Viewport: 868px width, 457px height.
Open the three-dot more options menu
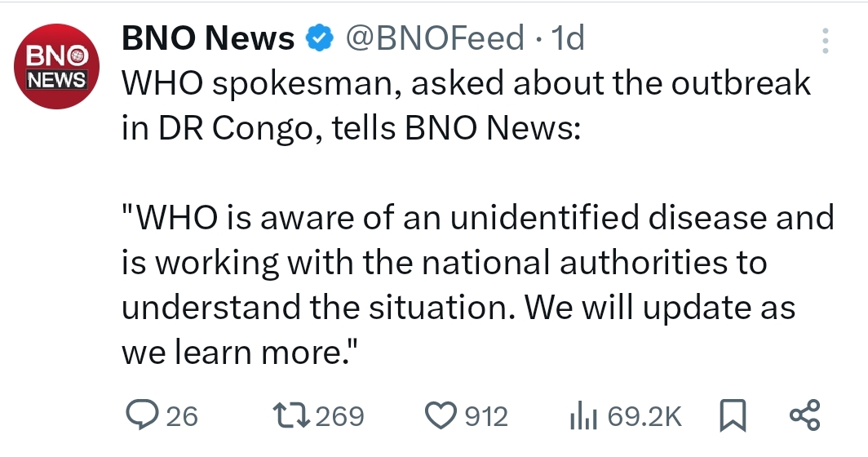pyautogui.click(x=825, y=41)
